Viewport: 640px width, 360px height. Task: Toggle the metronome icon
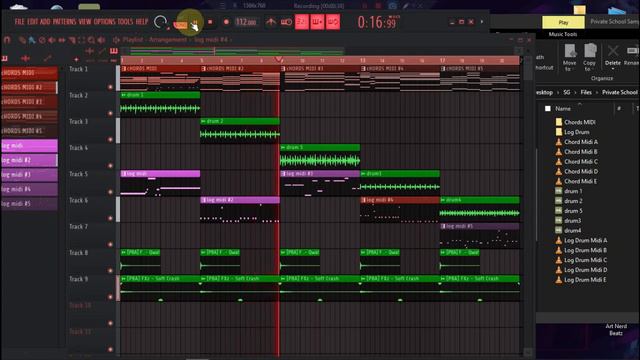tap(271, 22)
